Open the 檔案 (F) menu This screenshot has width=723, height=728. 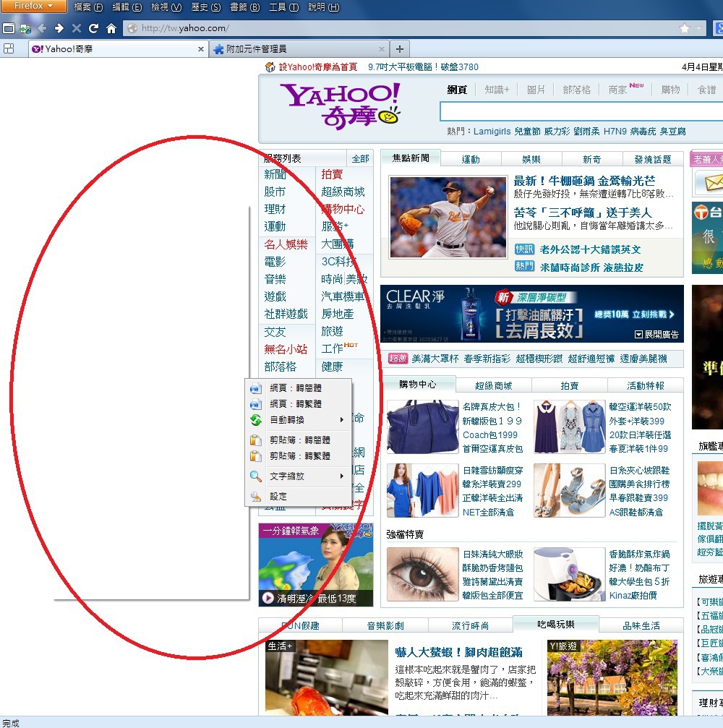point(88,7)
